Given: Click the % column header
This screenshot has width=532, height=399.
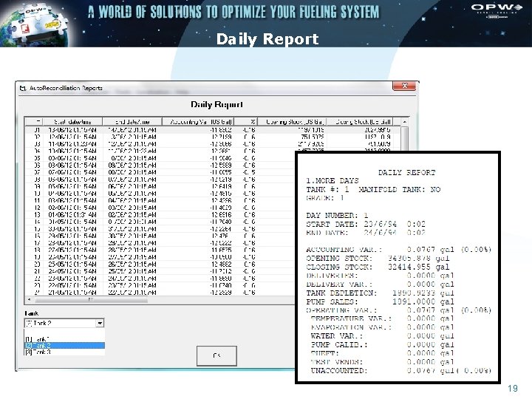Looking at the screenshot, I should pyautogui.click(x=245, y=121).
